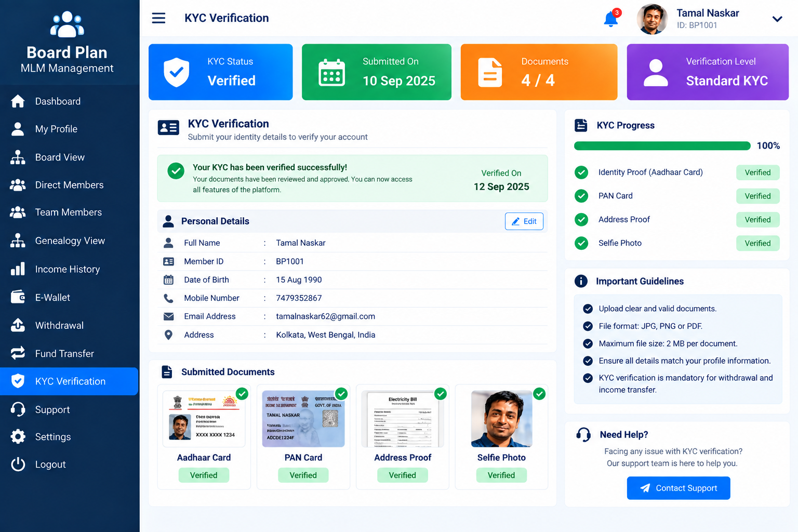798x532 pixels.
Task: Click the Contact Support button
Action: pos(679,488)
